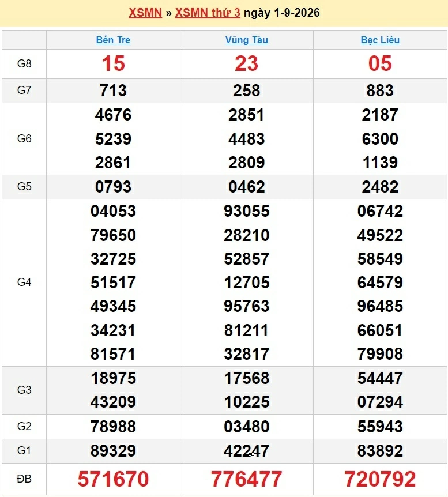Click Bến Tre special prize 571670
Screen dimensions: 448x497
(x=113, y=479)
